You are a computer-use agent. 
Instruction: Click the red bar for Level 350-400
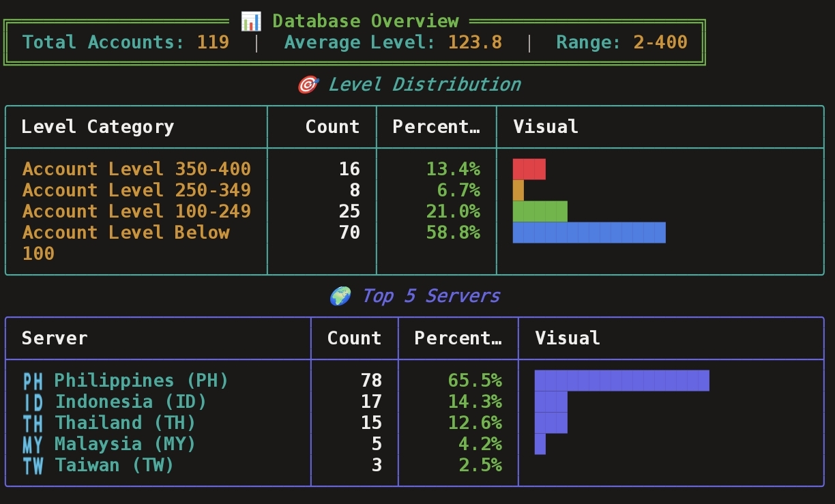tap(529, 169)
